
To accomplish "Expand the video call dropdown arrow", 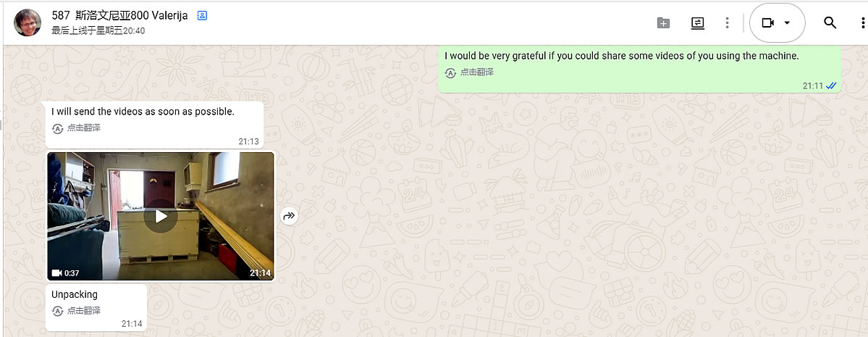I will pos(787,22).
